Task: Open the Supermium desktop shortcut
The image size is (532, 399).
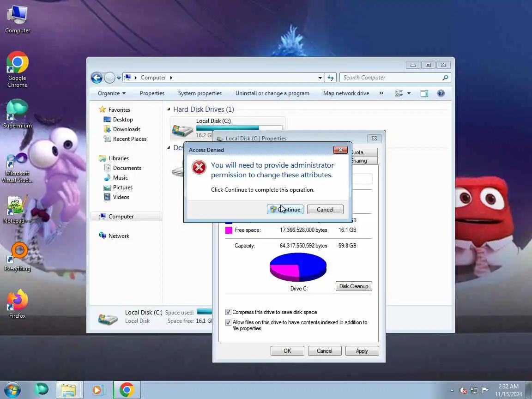Action: pos(17,114)
